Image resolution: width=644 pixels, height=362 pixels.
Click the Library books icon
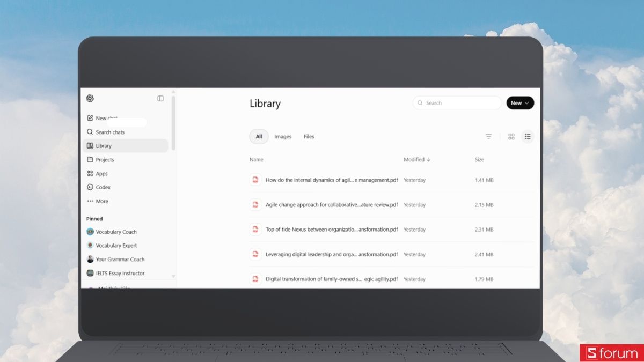90,146
